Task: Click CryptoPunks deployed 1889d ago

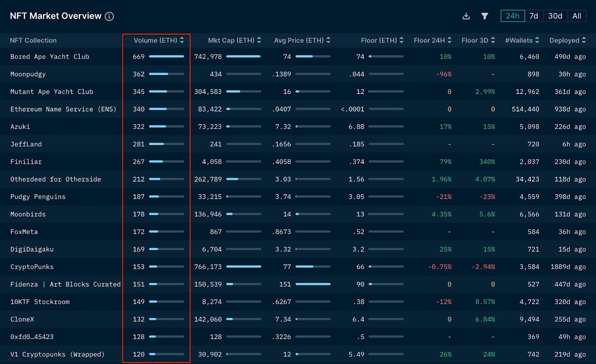Action: coord(568,266)
